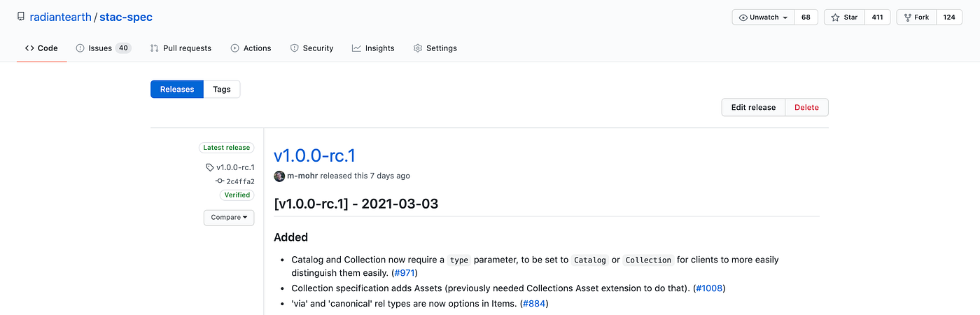Click the Fork button
Image resolution: width=980 pixels, height=315 pixels.
[x=916, y=17]
